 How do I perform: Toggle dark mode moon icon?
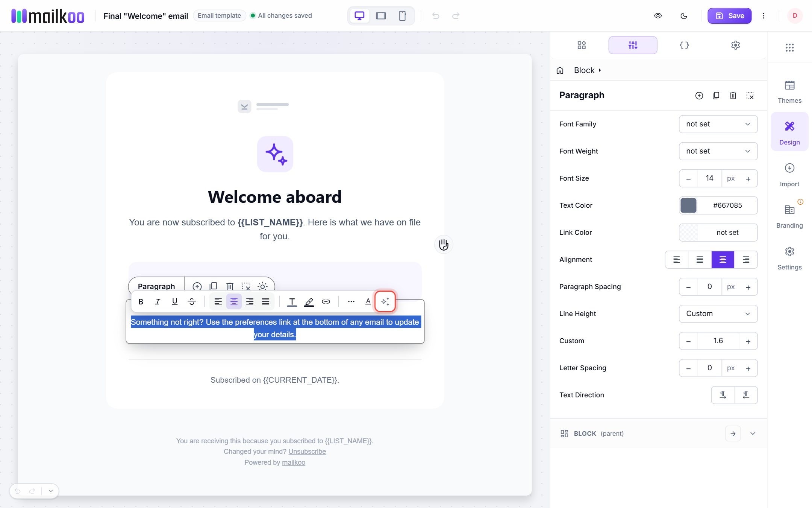[x=684, y=16]
